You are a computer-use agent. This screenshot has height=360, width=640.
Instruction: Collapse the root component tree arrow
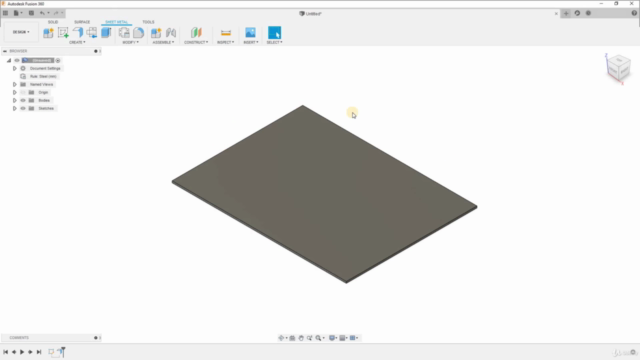[x=9, y=60]
